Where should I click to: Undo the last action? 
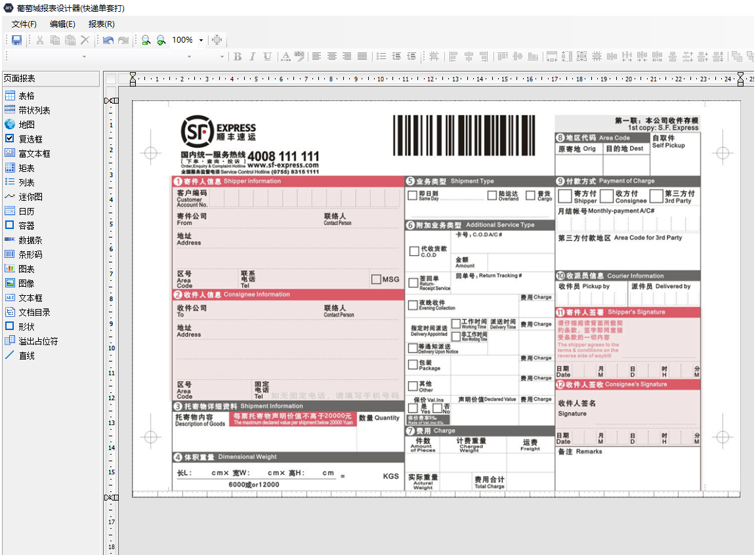(x=108, y=40)
